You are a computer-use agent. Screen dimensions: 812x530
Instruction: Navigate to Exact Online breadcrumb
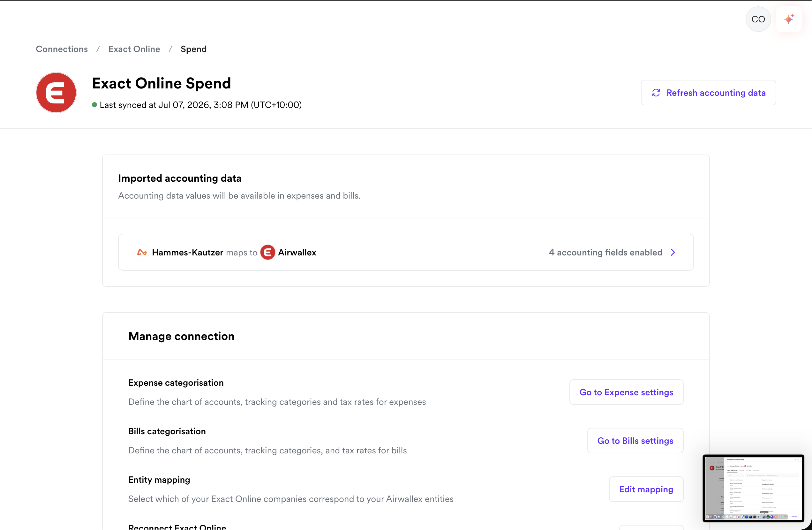134,49
